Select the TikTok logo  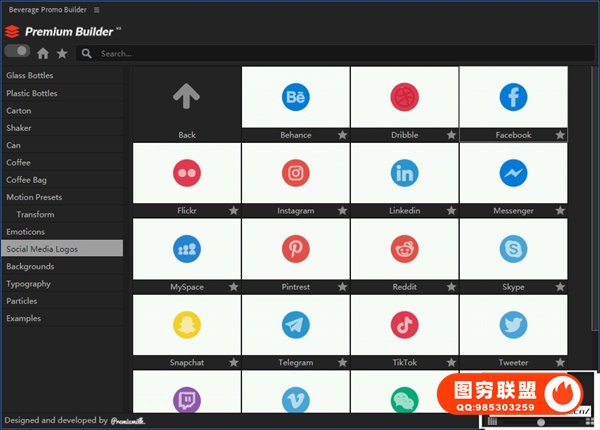[x=404, y=324]
